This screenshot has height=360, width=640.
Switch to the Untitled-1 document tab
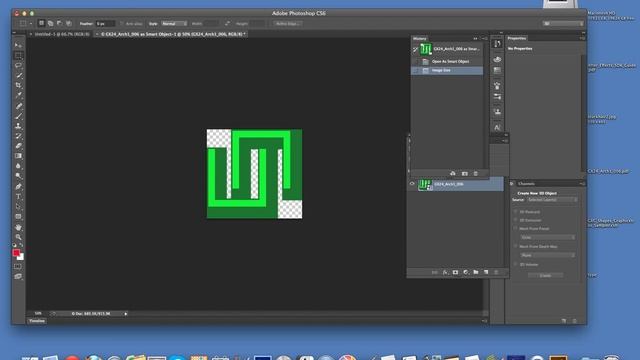(x=62, y=34)
